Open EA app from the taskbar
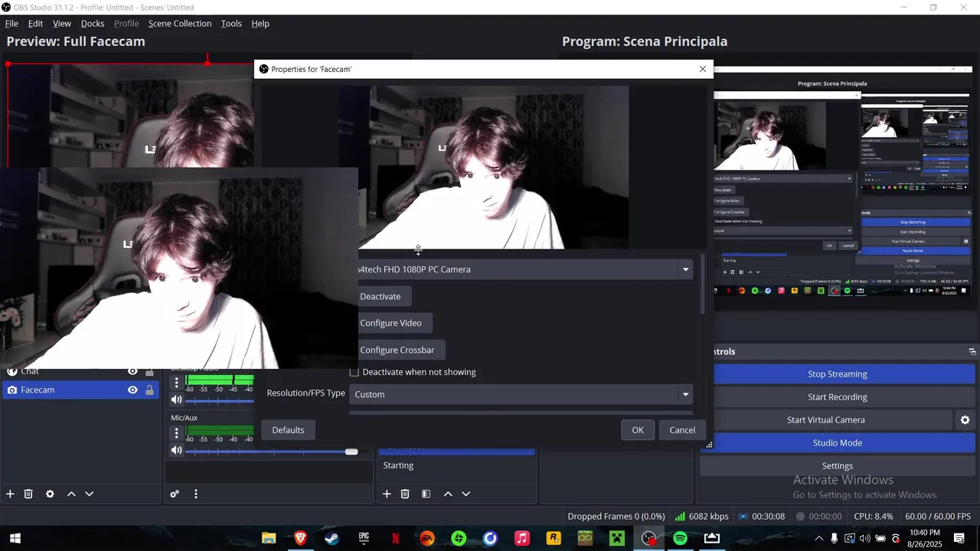This screenshot has width=980, height=551. pyautogui.click(x=427, y=538)
